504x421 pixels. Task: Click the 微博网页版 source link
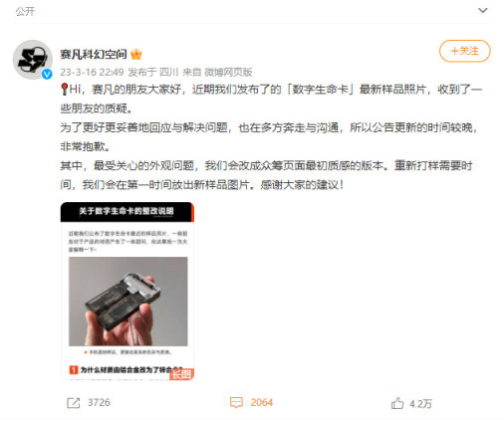point(228,72)
